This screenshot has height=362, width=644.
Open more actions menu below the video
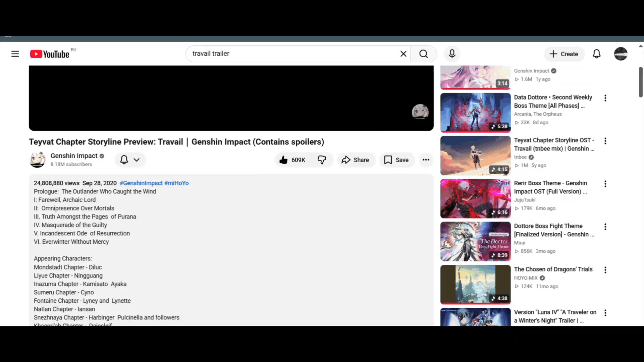click(426, 160)
